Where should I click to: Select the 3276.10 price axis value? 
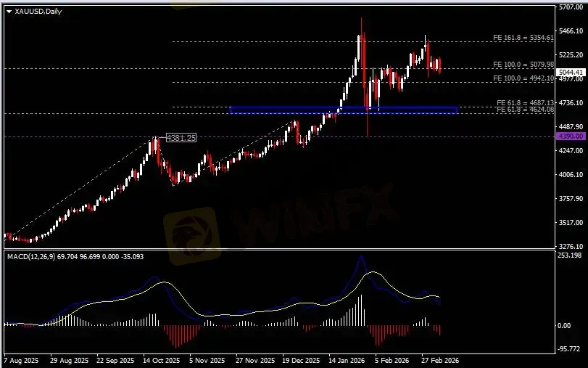click(x=571, y=247)
